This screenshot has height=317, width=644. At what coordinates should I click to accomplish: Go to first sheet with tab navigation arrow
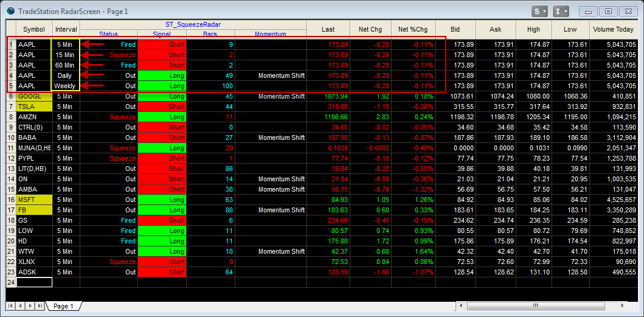pyautogui.click(x=11, y=306)
